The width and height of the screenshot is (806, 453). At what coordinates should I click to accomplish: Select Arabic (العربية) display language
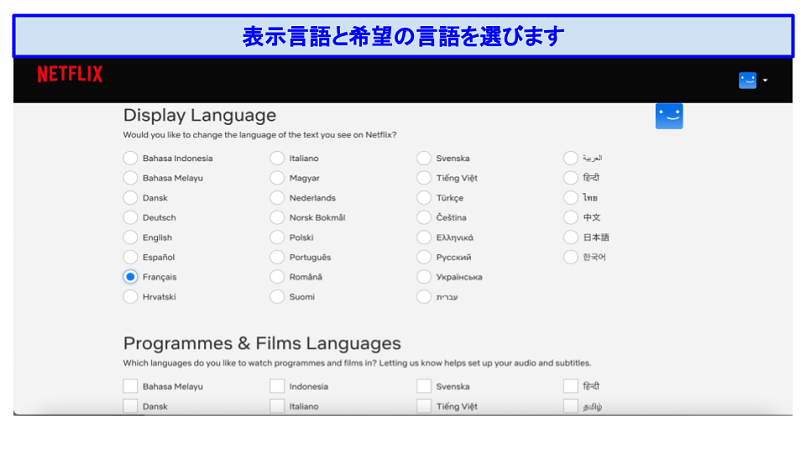571,158
